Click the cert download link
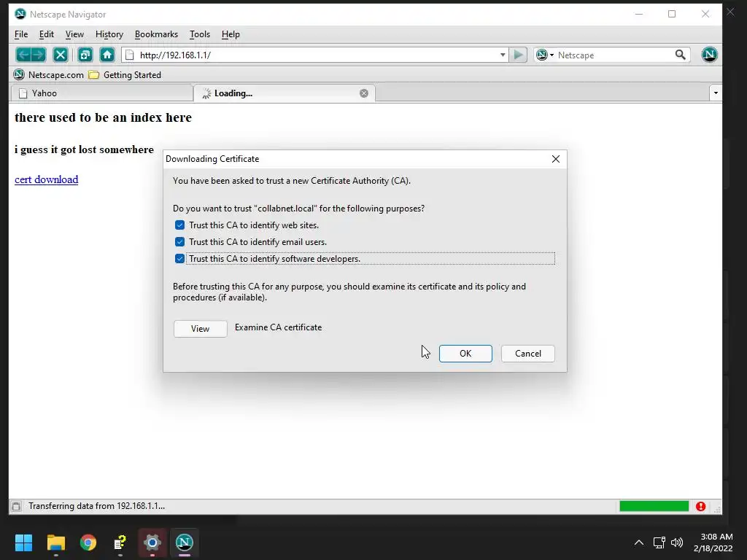Viewport: 747px width, 560px height. [x=46, y=179]
